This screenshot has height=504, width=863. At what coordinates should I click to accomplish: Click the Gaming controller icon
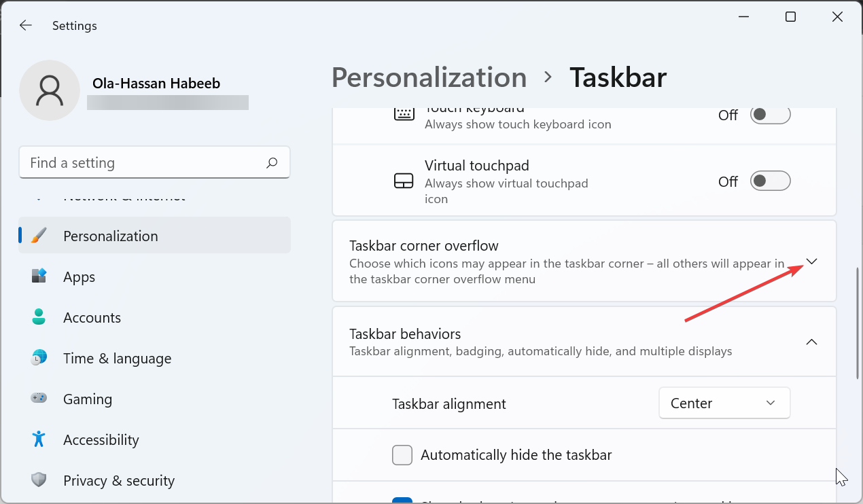pyautogui.click(x=39, y=399)
